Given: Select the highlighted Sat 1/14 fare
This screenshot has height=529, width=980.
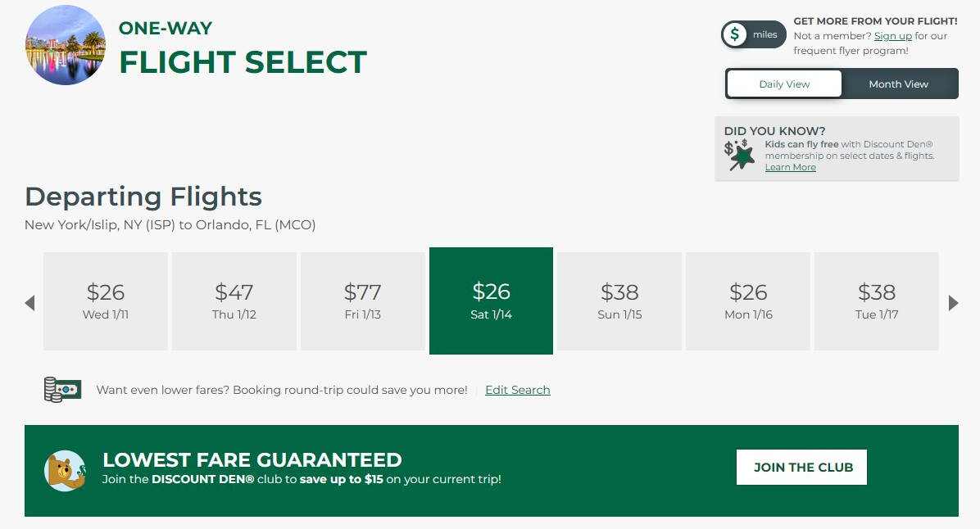Looking at the screenshot, I should [x=491, y=301].
